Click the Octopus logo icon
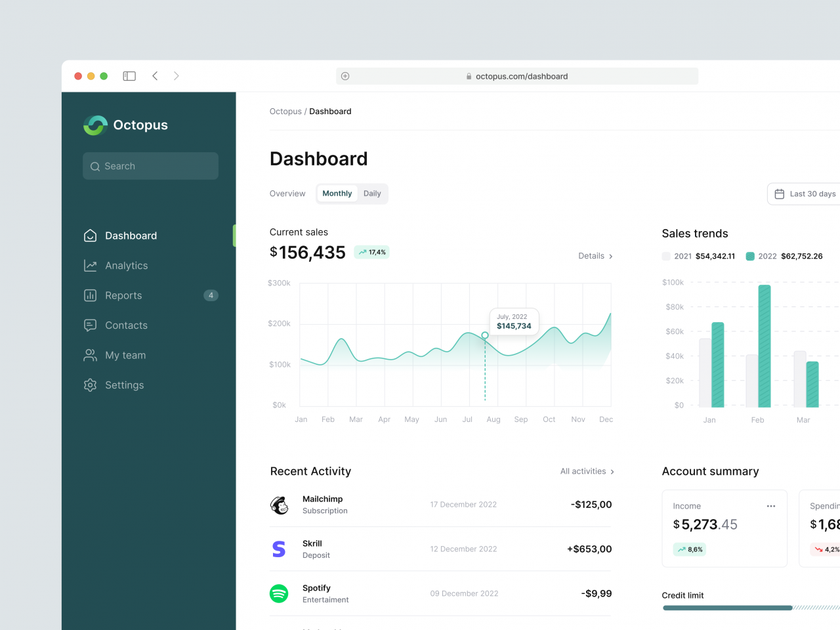This screenshot has width=840, height=630. [x=95, y=125]
